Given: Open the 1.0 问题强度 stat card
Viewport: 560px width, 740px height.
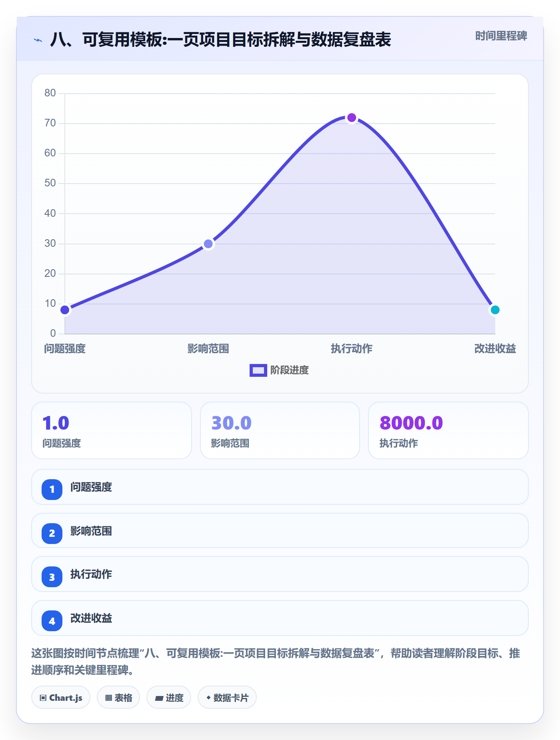Looking at the screenshot, I should coord(112,430).
